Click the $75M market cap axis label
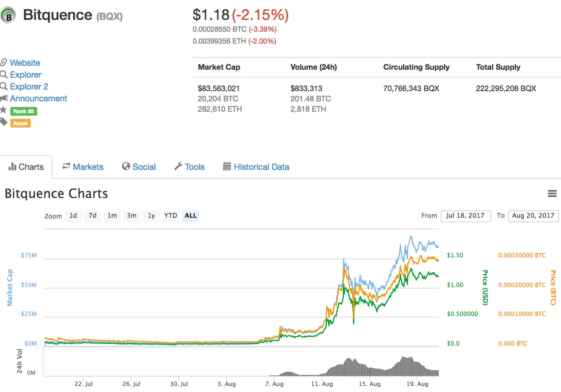Screen dimensions: 561x392 (x=28, y=255)
